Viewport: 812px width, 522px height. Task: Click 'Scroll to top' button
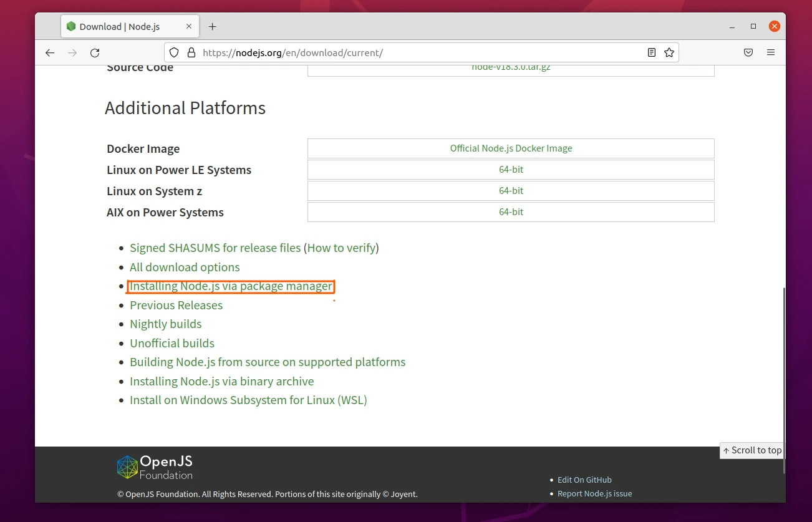pyautogui.click(x=752, y=450)
